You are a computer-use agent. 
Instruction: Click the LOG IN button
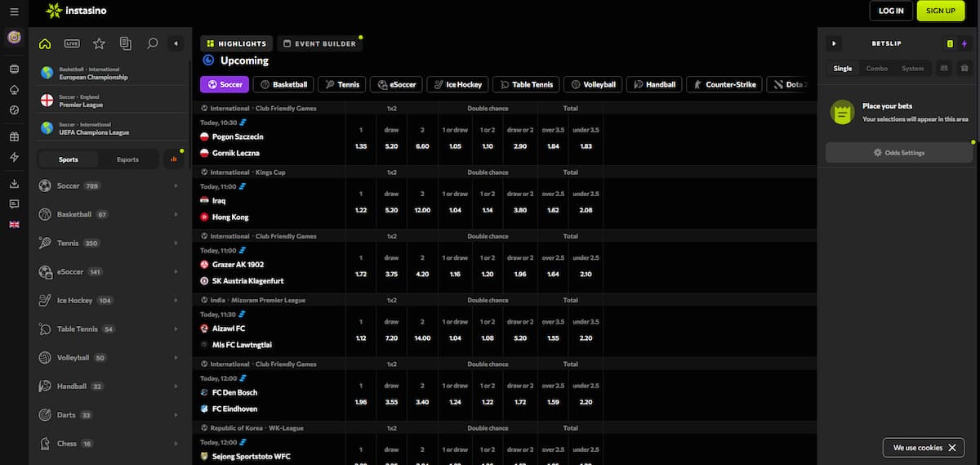click(891, 11)
